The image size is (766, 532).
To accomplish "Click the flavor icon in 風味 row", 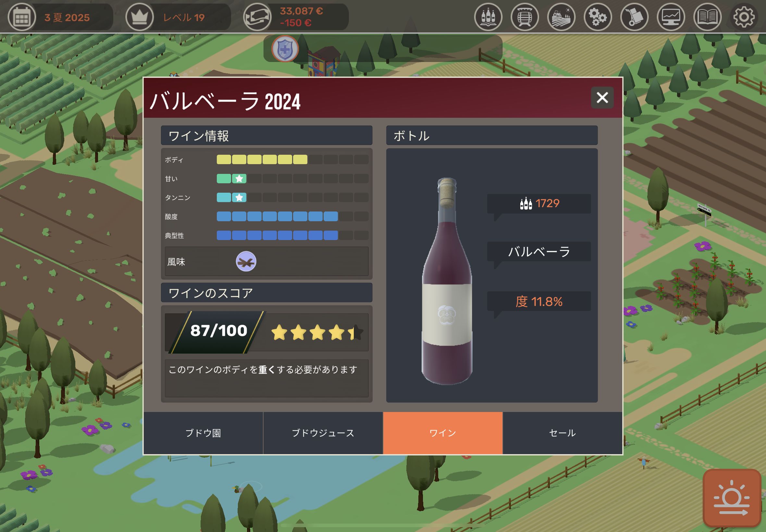I will coord(246,261).
